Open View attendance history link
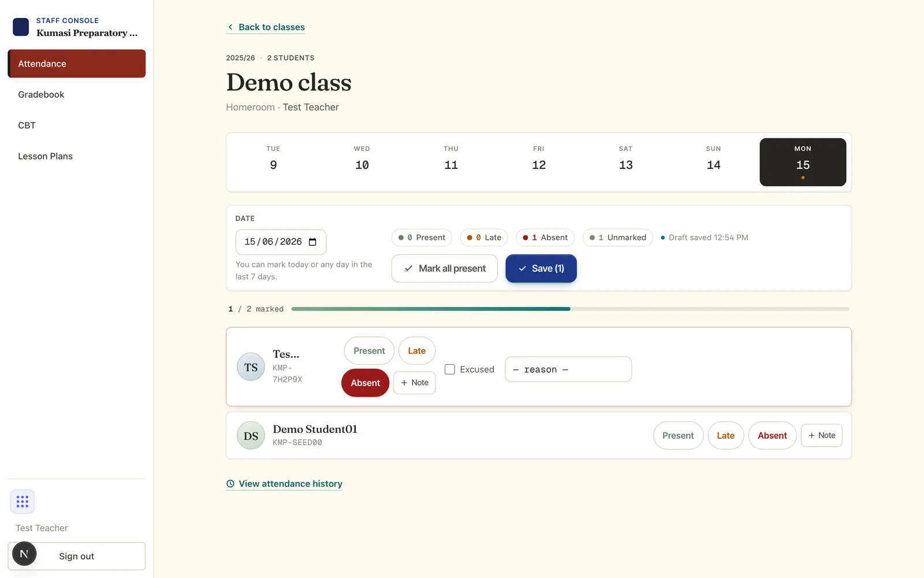The height and width of the screenshot is (578, 924). click(x=284, y=484)
